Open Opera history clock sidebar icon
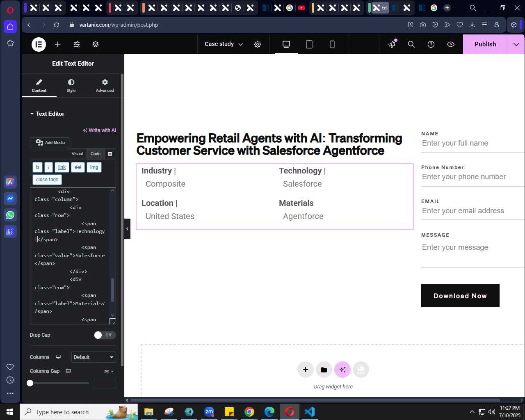 pyautogui.click(x=10, y=380)
